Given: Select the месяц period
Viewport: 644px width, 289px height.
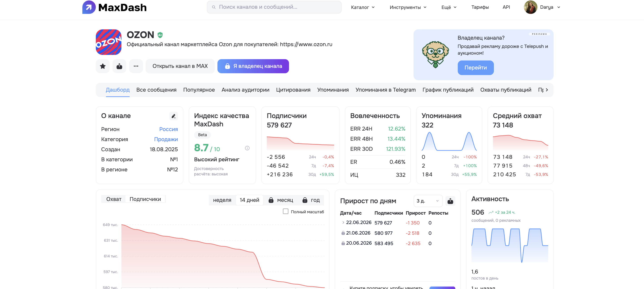Looking at the screenshot, I should tap(281, 200).
